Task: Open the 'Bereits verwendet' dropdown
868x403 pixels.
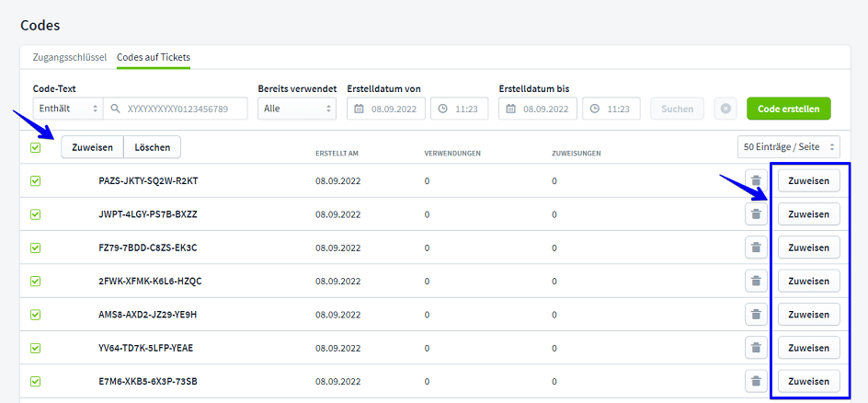Action: pos(296,109)
